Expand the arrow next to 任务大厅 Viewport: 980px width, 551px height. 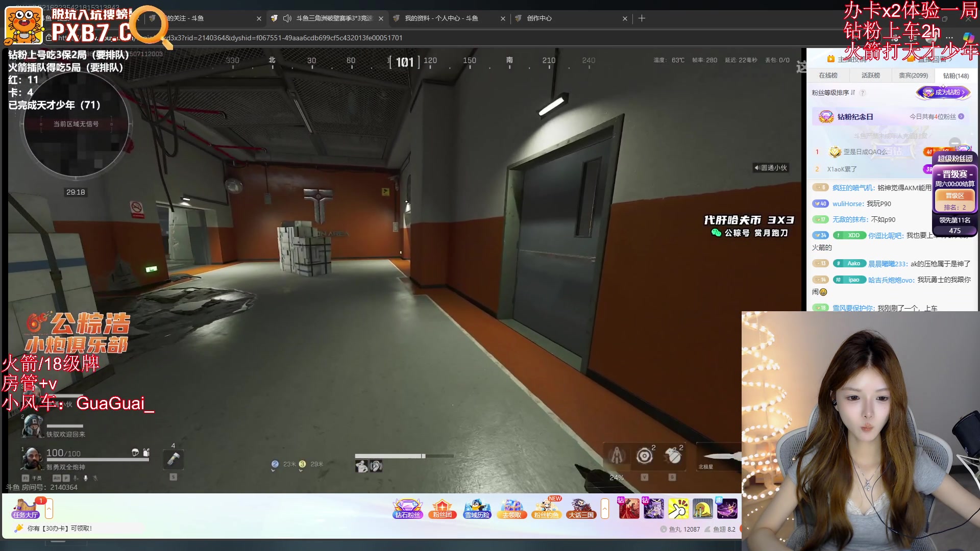[49, 508]
